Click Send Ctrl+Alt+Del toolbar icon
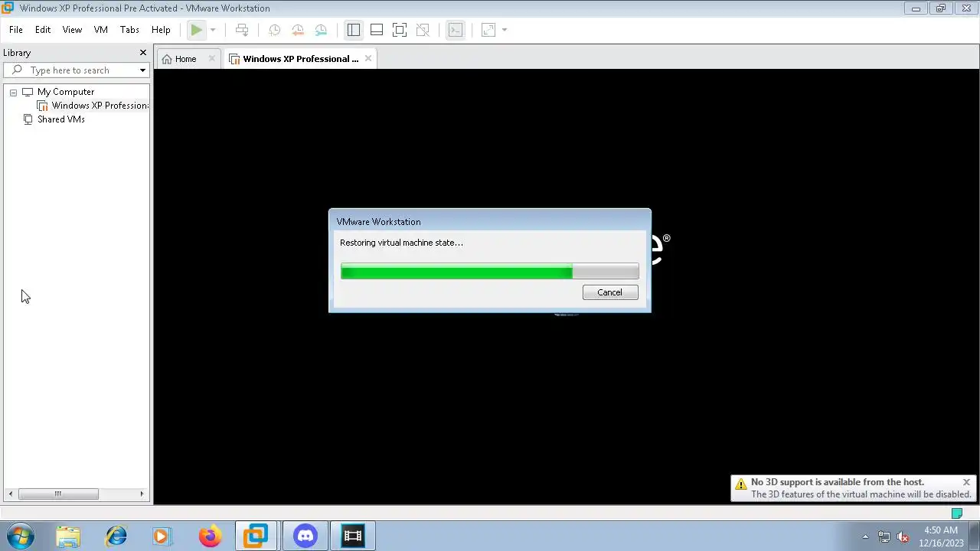 click(x=242, y=30)
